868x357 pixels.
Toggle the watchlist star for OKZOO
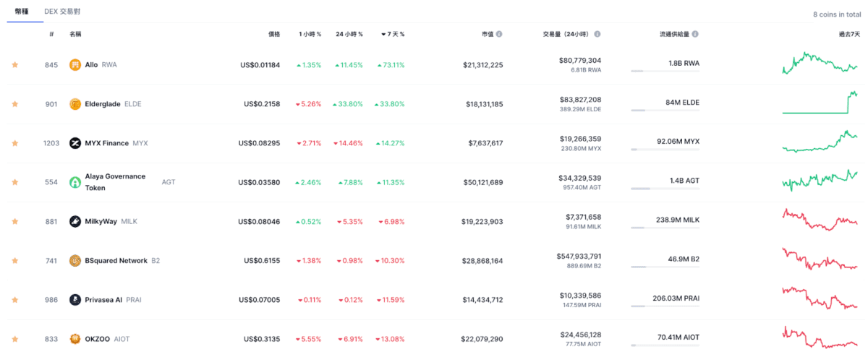14,339
